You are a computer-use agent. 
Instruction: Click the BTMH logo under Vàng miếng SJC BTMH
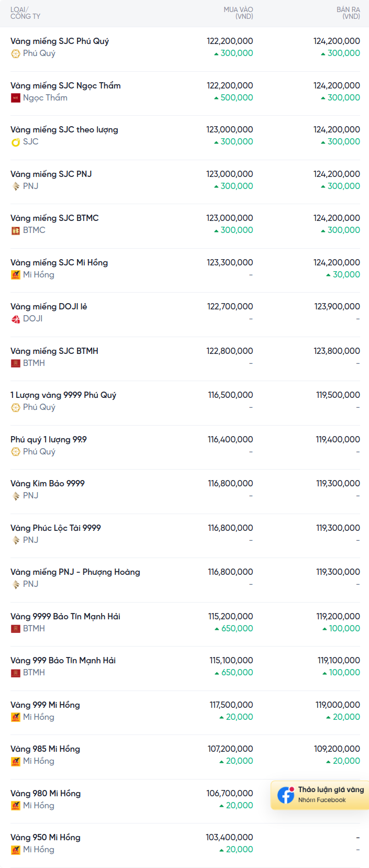coord(16,363)
